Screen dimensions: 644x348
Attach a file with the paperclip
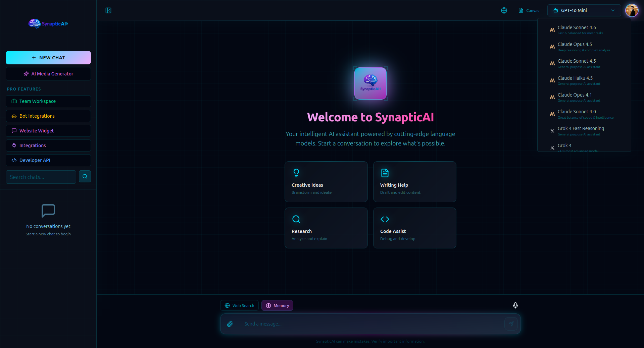coord(230,324)
